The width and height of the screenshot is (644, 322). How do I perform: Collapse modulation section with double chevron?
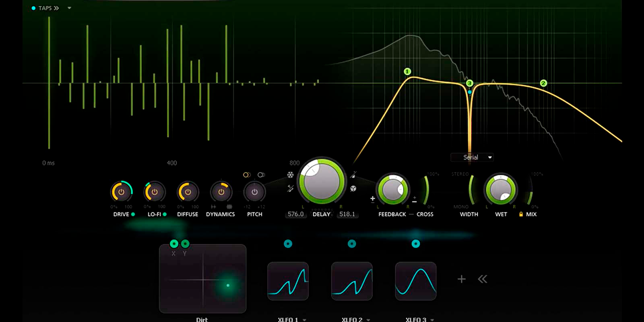482,279
